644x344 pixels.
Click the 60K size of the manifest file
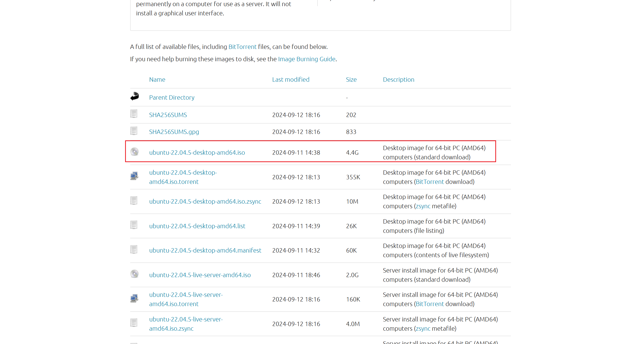(351, 251)
